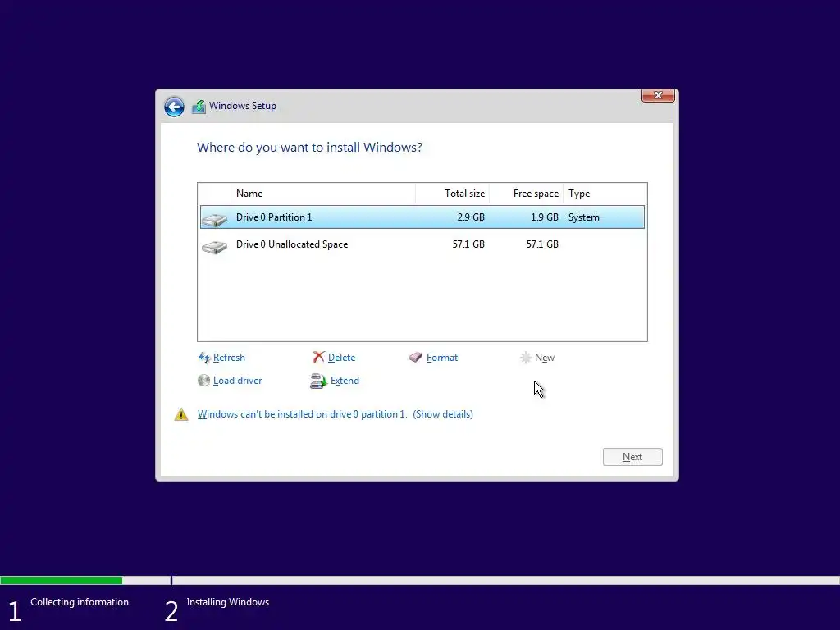Click the Next button
840x630 pixels.
(632, 457)
